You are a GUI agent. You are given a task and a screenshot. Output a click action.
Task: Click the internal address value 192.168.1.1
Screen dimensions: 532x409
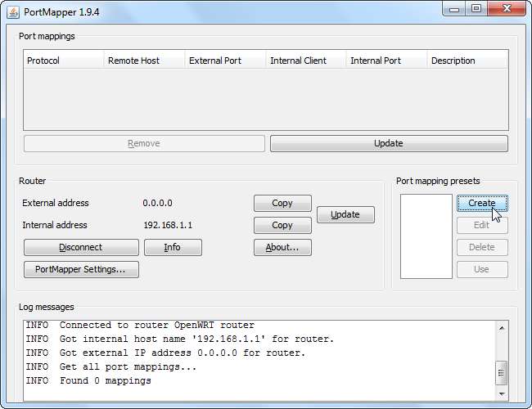tap(168, 225)
